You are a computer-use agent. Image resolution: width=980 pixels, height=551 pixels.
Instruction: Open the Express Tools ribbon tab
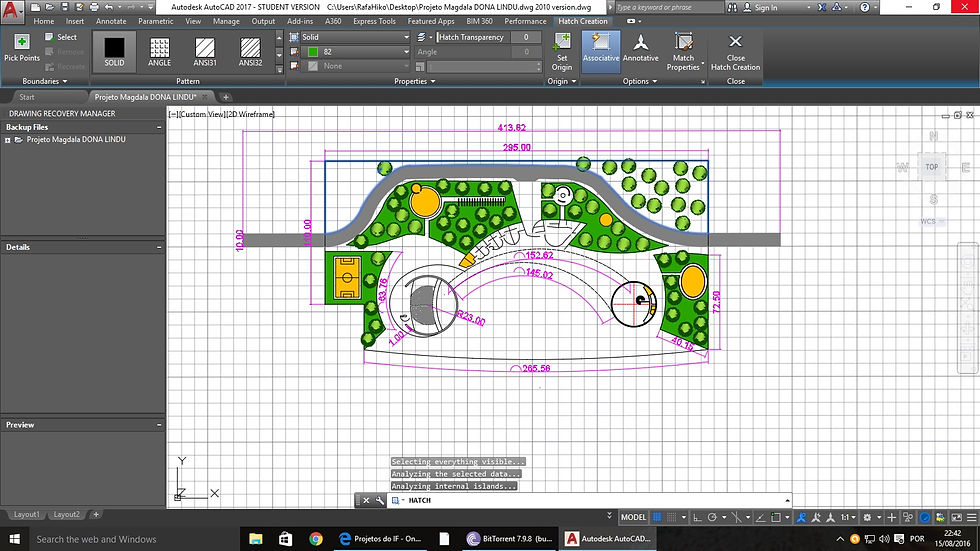point(374,21)
